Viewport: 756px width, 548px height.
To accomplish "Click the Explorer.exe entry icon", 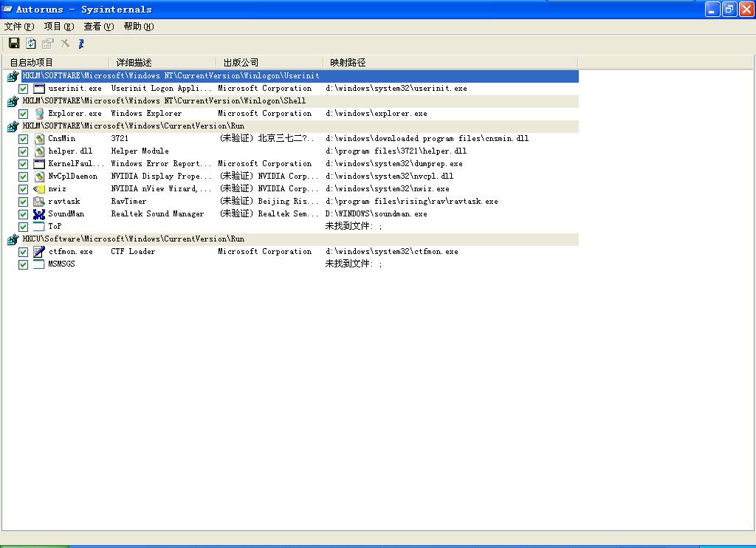I will pos(39,114).
